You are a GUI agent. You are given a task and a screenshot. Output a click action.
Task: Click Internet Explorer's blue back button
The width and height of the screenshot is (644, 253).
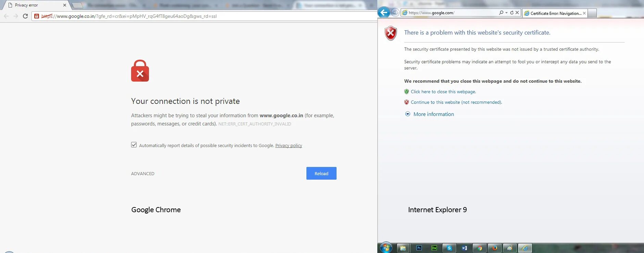[x=384, y=13]
